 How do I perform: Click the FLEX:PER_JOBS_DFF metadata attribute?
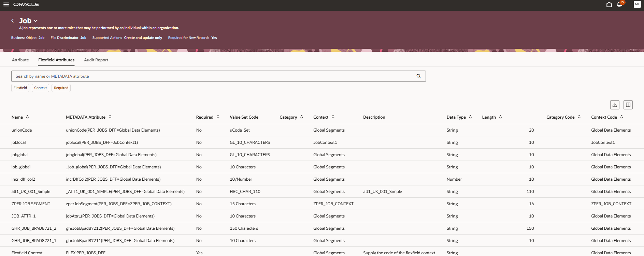86,253
